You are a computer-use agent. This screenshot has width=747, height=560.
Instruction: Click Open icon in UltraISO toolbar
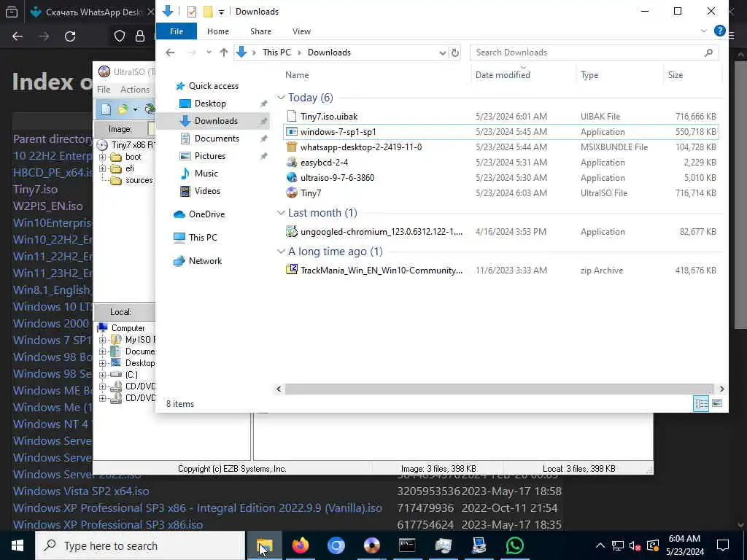pyautogui.click(x=123, y=109)
